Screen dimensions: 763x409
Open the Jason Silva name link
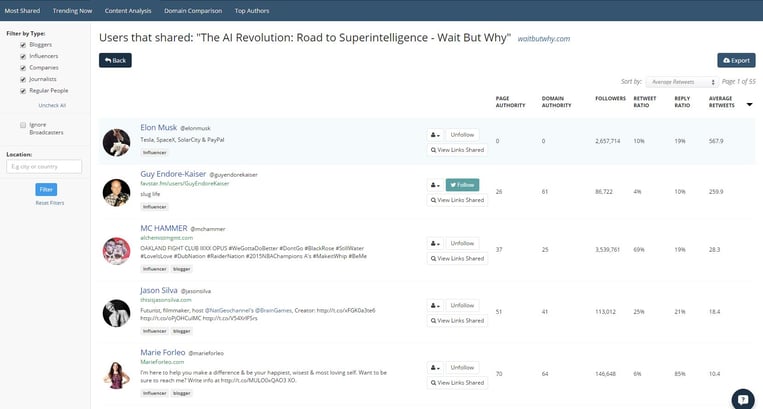(159, 290)
